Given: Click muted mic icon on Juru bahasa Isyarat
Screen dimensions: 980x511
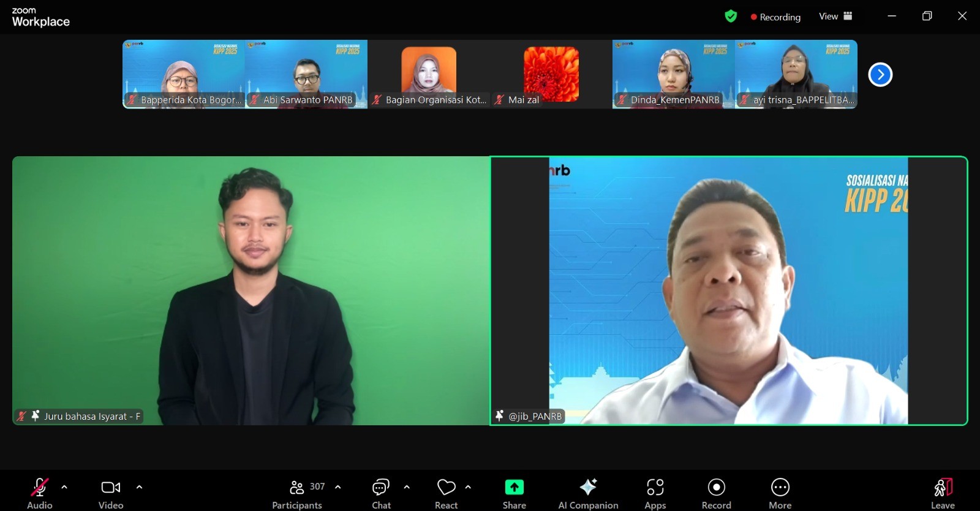Looking at the screenshot, I should [21, 416].
